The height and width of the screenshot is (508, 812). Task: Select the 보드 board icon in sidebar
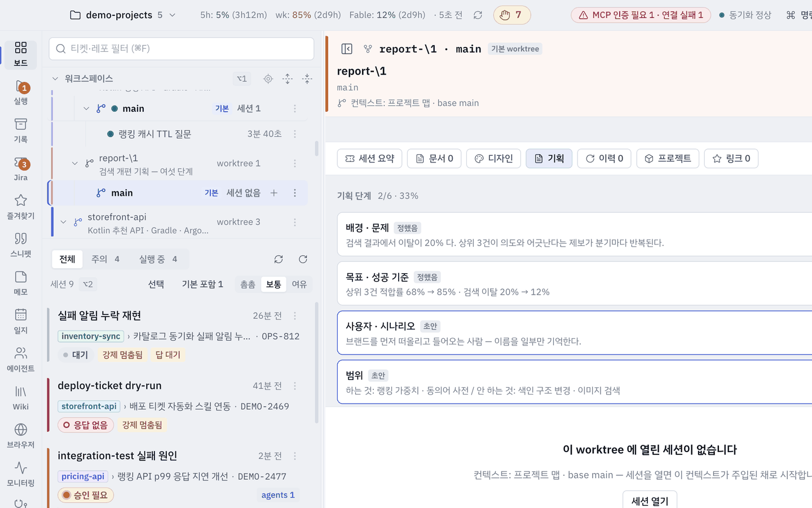pyautogui.click(x=21, y=55)
